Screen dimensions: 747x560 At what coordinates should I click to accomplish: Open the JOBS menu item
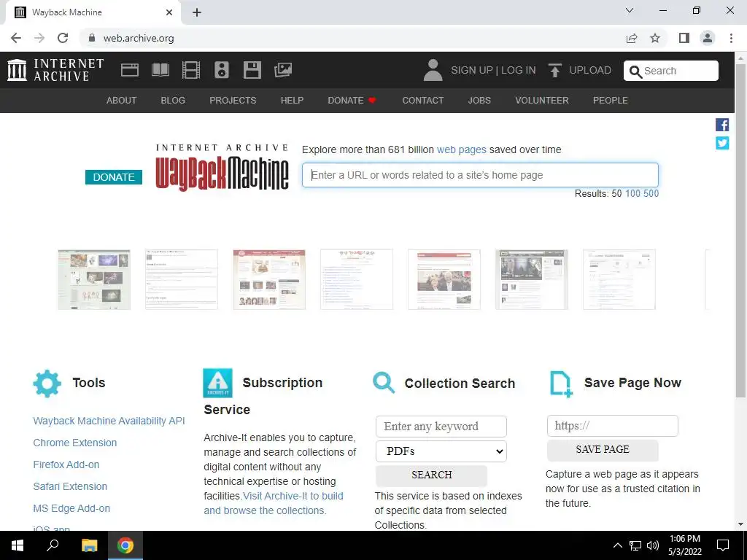tap(479, 101)
